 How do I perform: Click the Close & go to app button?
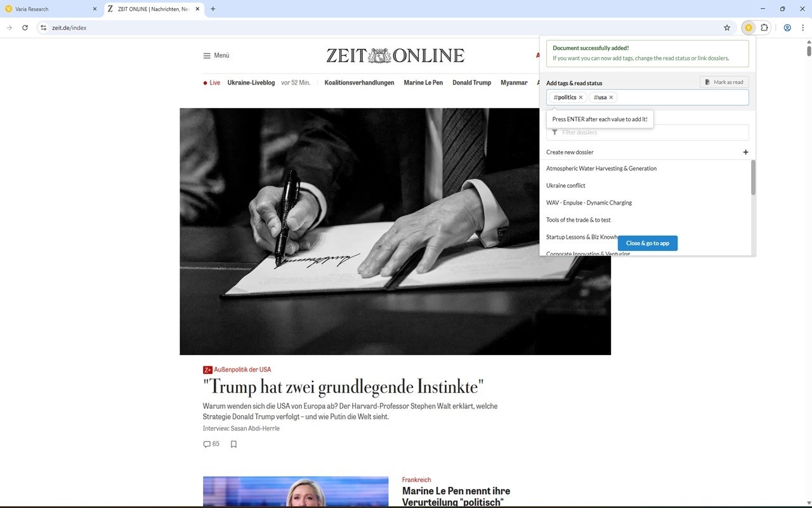(x=647, y=243)
